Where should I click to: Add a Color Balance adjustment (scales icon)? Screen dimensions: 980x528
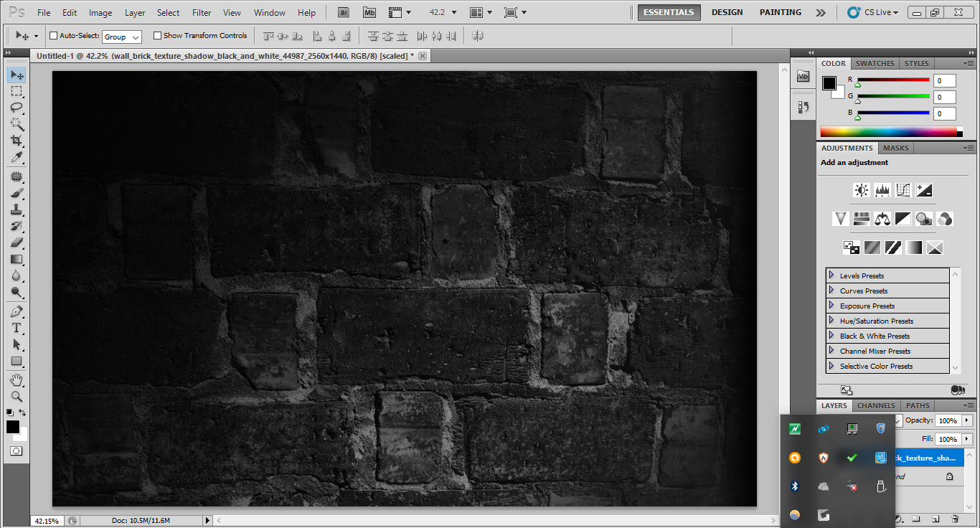pyautogui.click(x=882, y=219)
